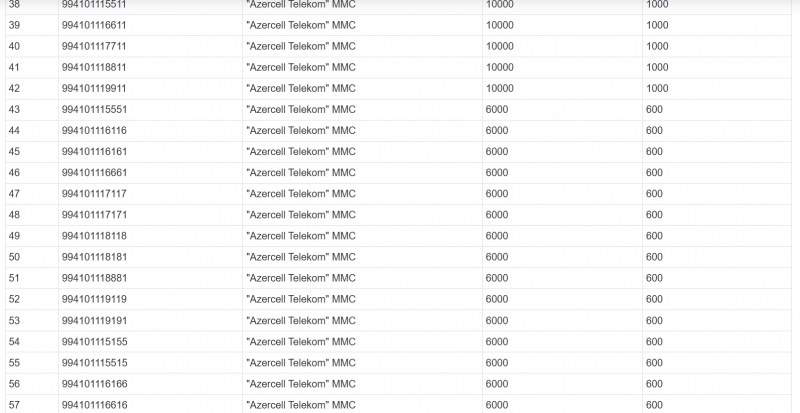Click the 994101119119 cell

click(x=94, y=299)
